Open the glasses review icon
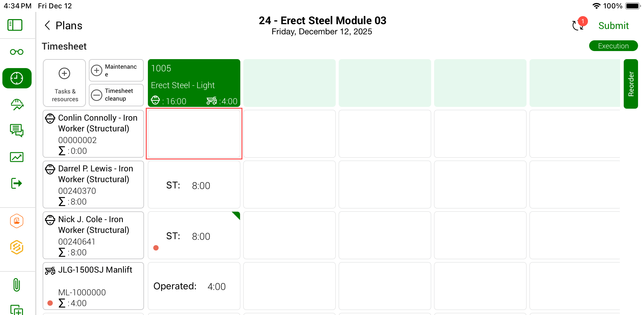 [17, 52]
